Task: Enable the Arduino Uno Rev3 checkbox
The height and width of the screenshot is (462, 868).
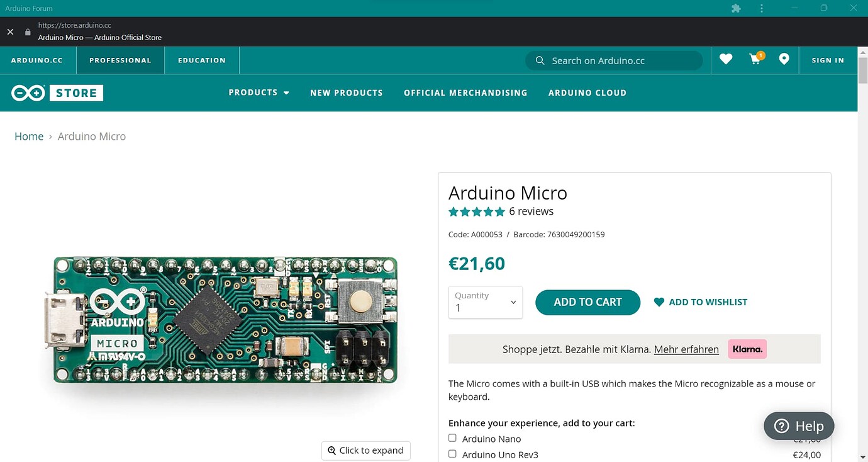Action: click(452, 453)
